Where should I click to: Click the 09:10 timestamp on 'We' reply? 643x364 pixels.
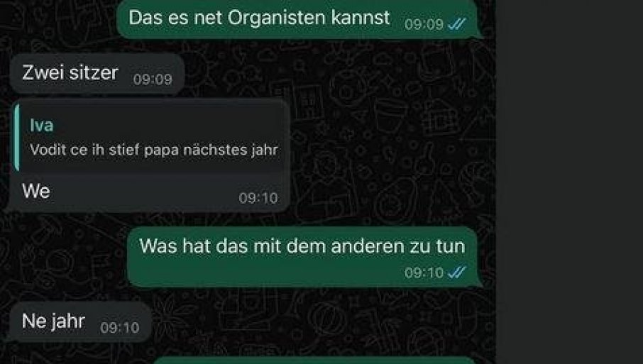coord(258,199)
